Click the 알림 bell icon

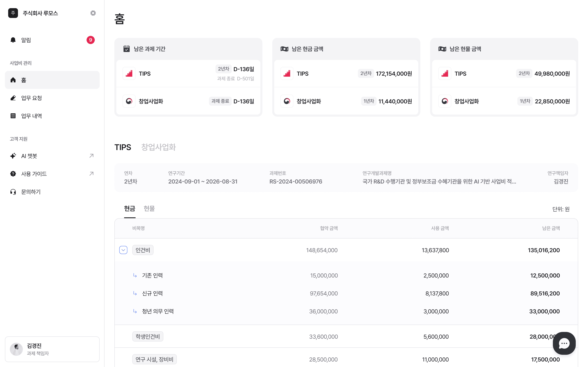pyautogui.click(x=13, y=40)
